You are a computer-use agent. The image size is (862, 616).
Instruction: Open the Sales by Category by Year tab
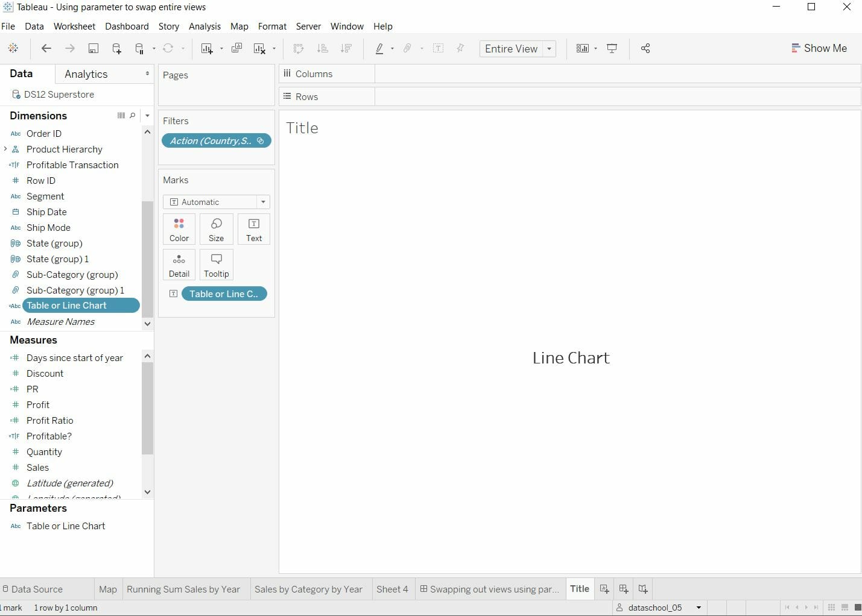pos(308,589)
